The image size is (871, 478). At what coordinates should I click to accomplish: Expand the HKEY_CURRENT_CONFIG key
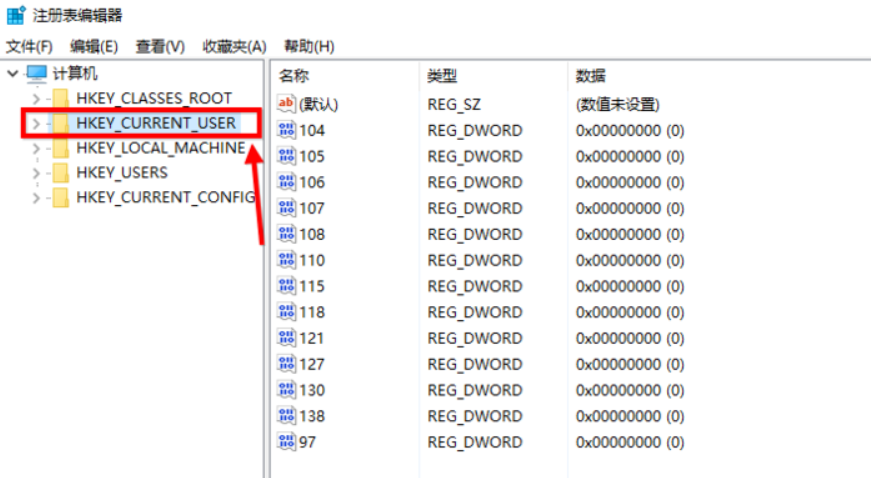pos(36,197)
